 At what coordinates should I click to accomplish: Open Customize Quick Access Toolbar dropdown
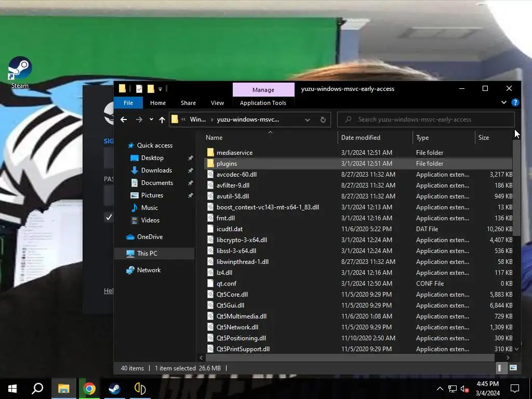[160, 89]
